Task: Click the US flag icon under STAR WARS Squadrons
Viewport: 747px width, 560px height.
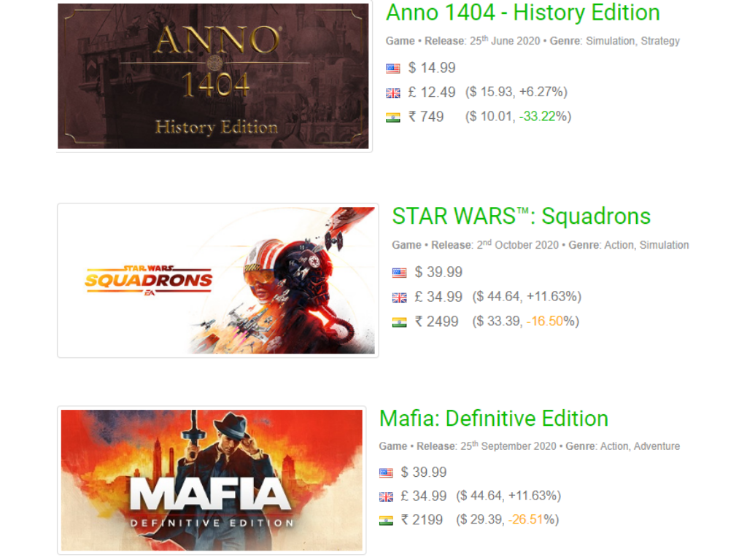Action: tap(399, 273)
